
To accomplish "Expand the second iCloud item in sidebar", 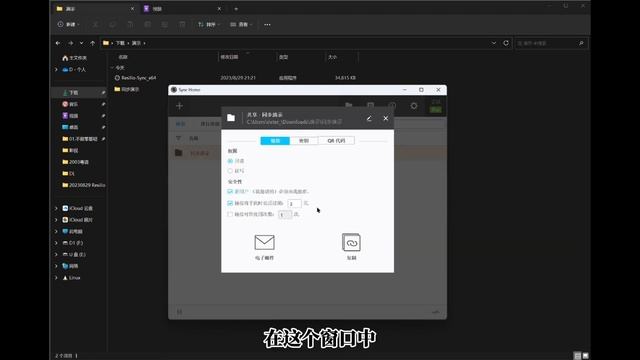I will coord(56,220).
